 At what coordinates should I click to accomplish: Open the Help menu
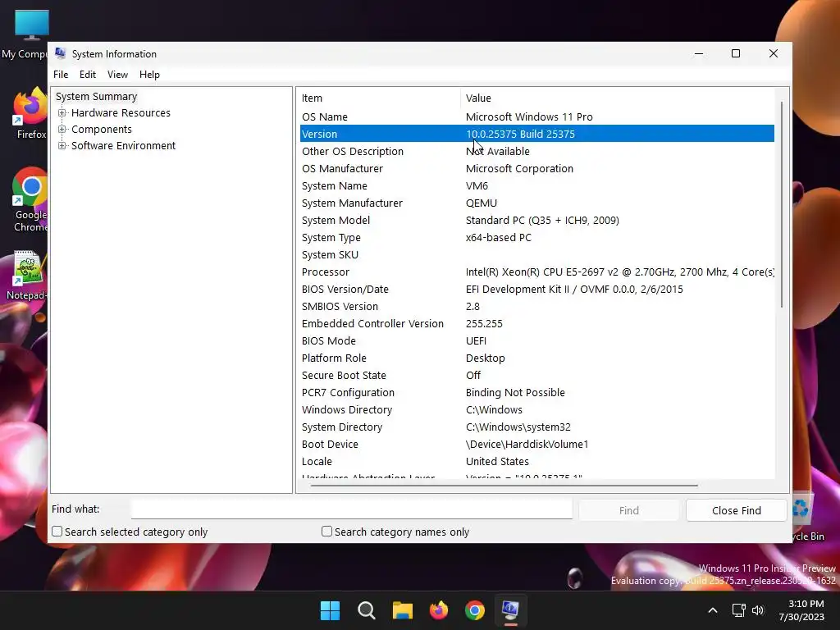149,75
